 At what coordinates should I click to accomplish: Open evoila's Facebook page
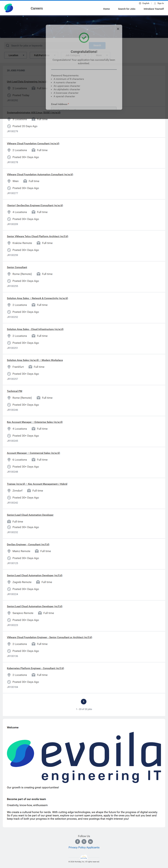tap(78, 841)
